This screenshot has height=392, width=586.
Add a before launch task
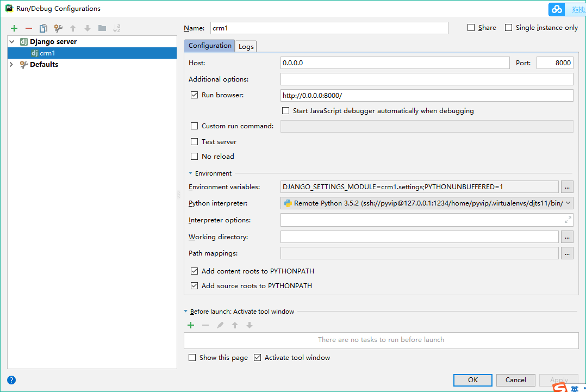click(x=191, y=325)
